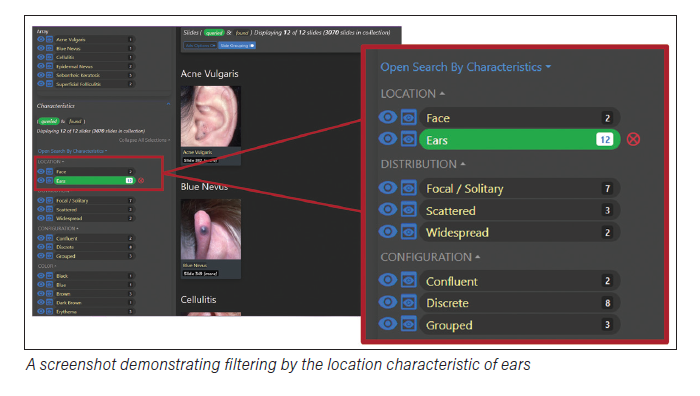This screenshot has width=700, height=396.
Task: Click boxed eye icon beside Blue color row
Action: [x=49, y=285]
